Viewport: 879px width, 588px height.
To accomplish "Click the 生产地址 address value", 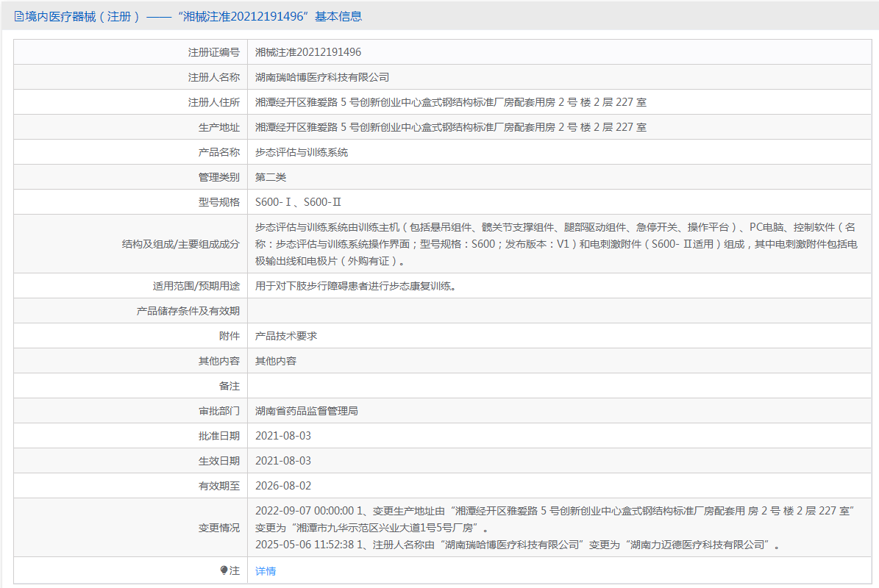I will tap(451, 127).
